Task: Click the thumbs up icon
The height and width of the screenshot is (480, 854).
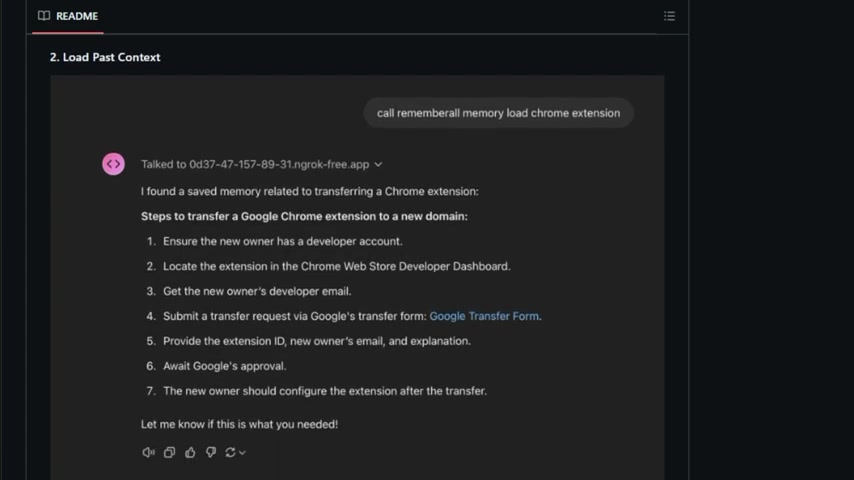Action: 190,452
